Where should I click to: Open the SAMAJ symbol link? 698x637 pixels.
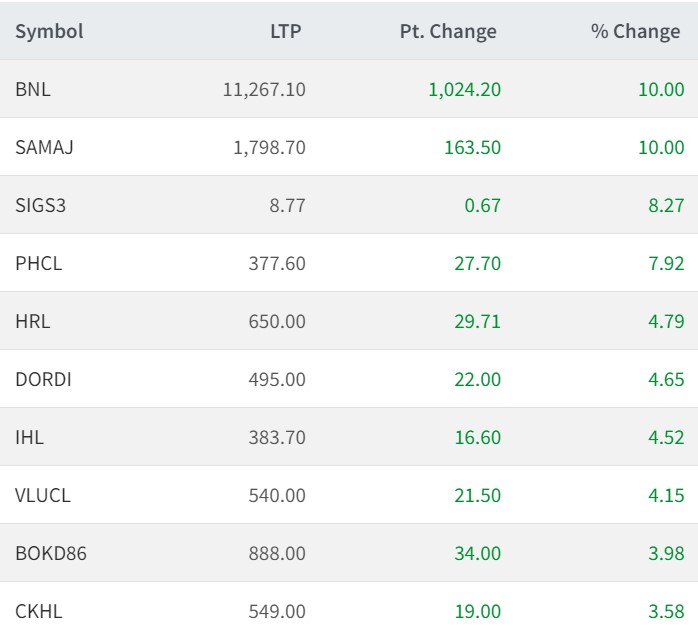45,147
